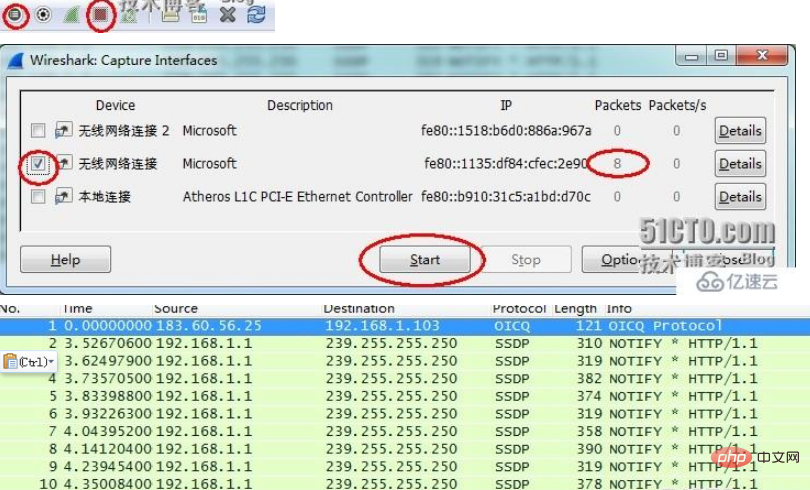Image resolution: width=810 pixels, height=490 pixels.
Task: Select packet 10 at time 4.35008400
Action: pos(405,483)
